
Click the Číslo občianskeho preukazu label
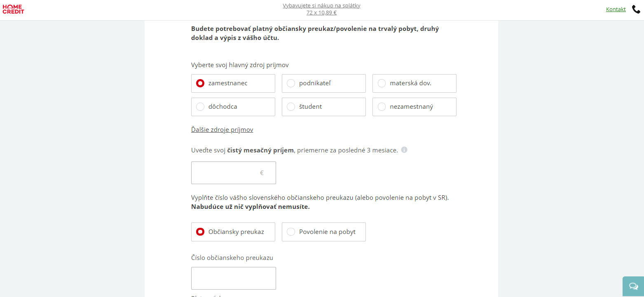[232, 258]
